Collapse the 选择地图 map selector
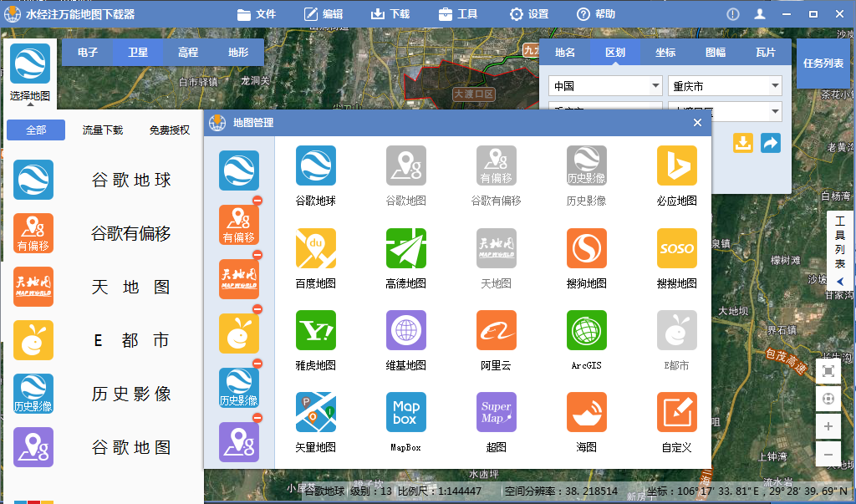Viewport: 856px width, 504px height. pyautogui.click(x=30, y=104)
